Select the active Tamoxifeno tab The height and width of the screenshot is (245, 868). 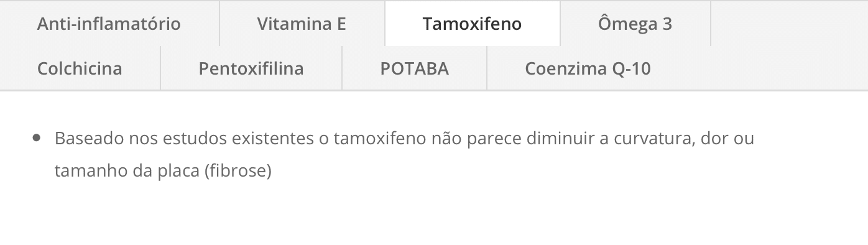pyautogui.click(x=472, y=24)
